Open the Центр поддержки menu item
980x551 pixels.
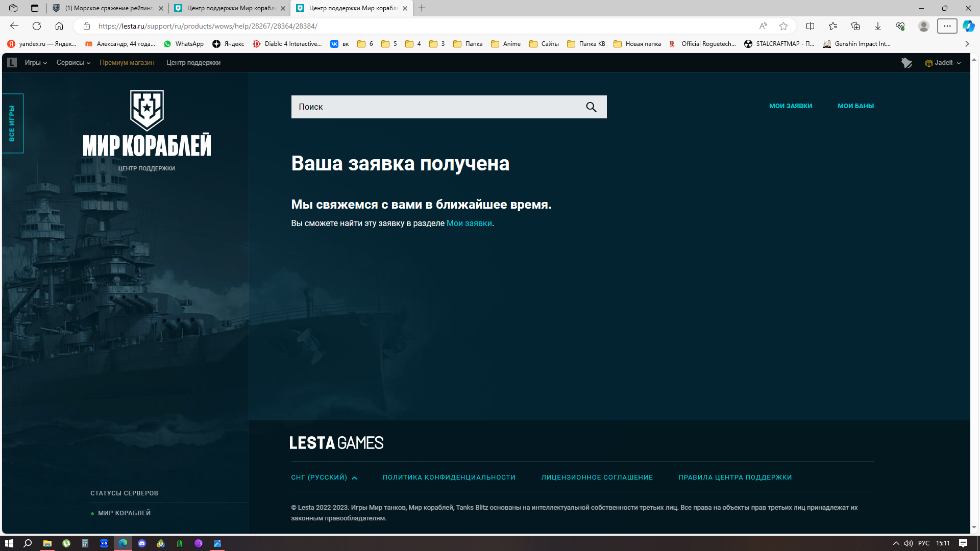193,63
